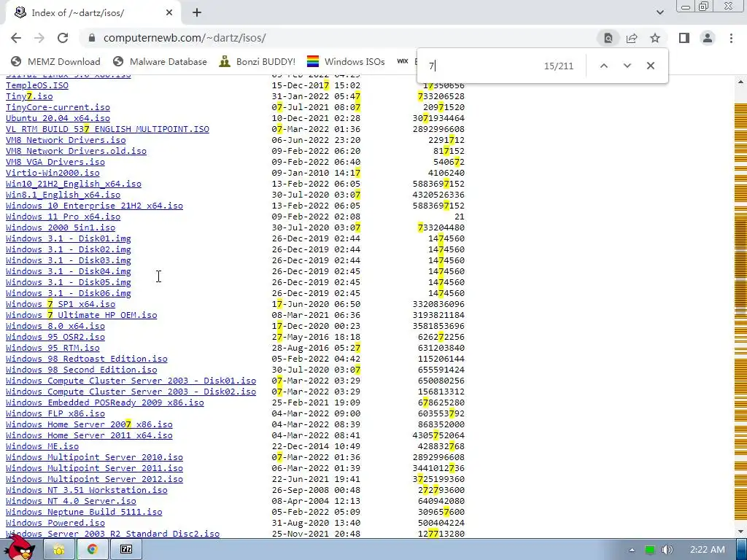Toggle the browser side panel
Viewport: 747px width, 560px height.
684,38
